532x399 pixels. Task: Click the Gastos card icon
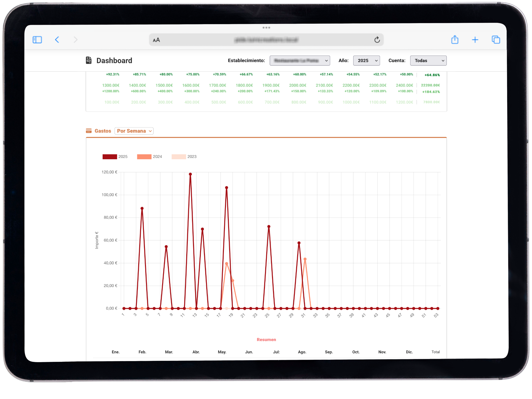click(89, 131)
